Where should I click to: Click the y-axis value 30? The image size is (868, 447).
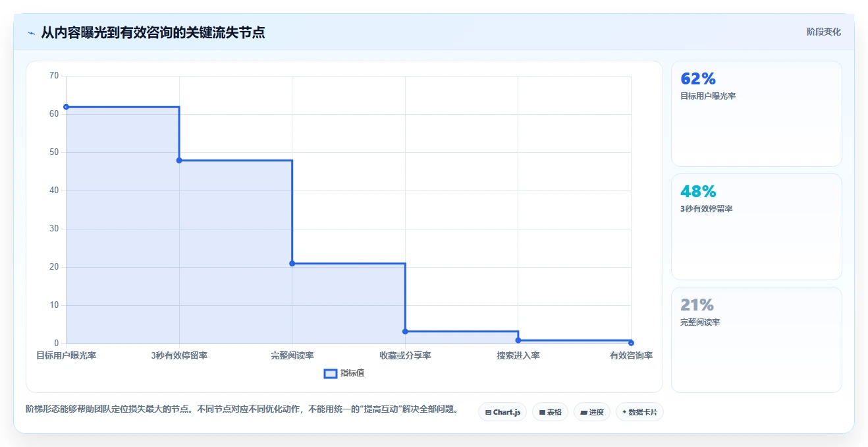(54, 229)
